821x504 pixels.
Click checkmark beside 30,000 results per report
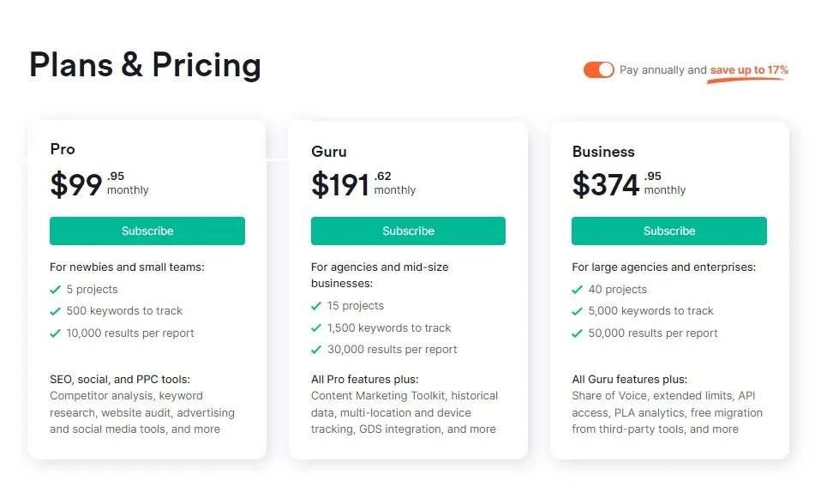pyautogui.click(x=316, y=350)
